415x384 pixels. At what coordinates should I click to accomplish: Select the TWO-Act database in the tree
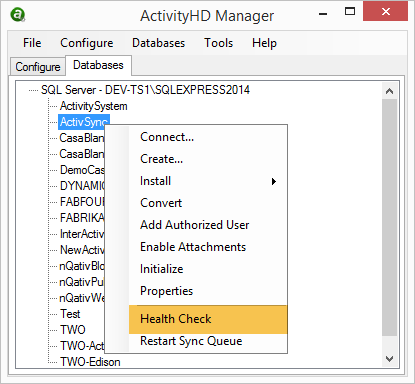(82, 346)
